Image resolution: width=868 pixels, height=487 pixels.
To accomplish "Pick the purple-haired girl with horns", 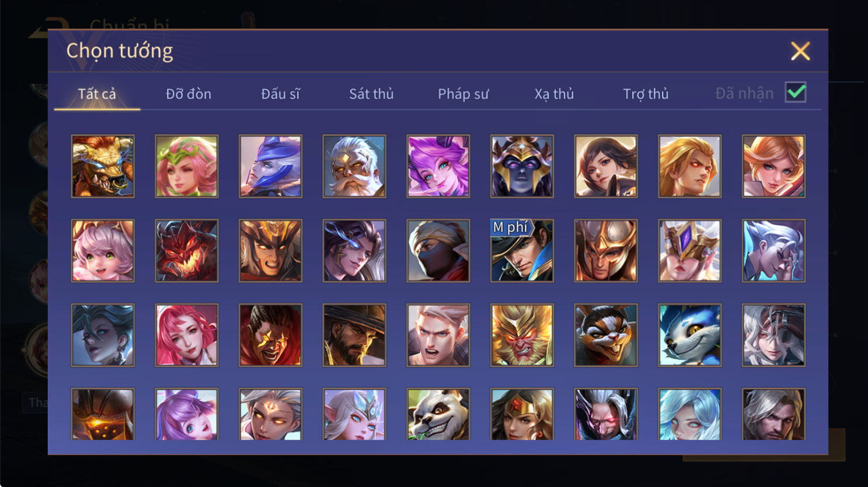I will click(x=438, y=166).
